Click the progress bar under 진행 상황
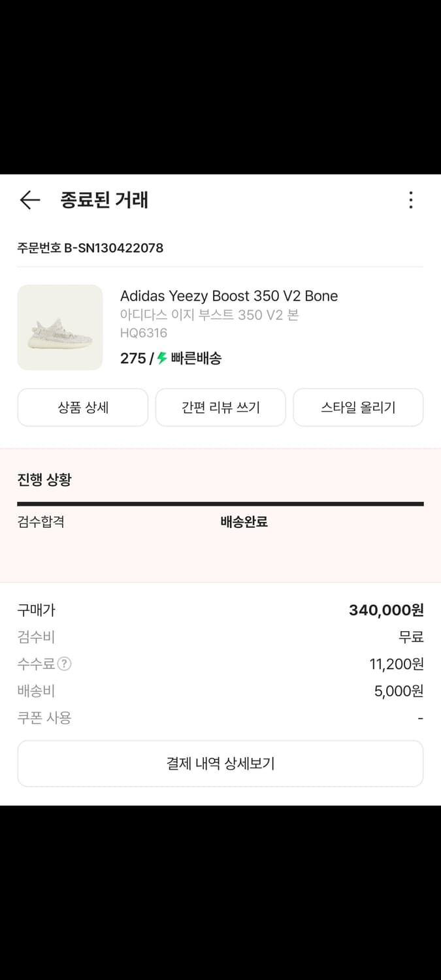Screen dimensions: 441x980 (220, 503)
